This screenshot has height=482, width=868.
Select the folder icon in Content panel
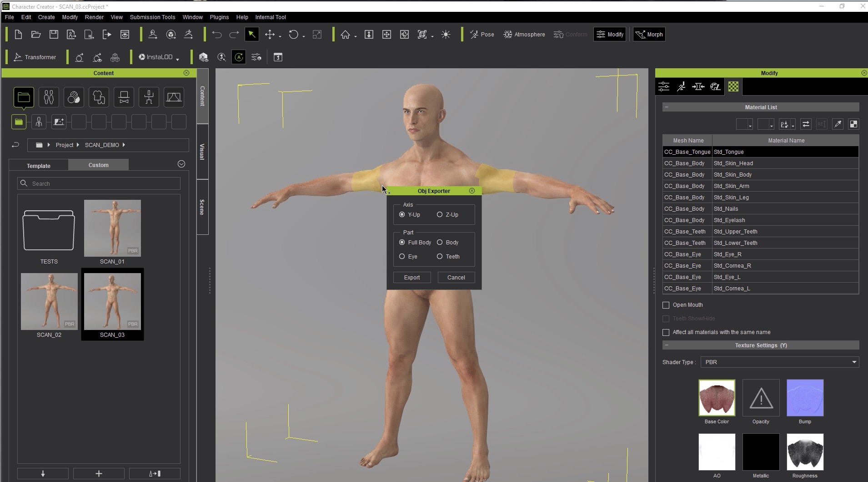click(24, 97)
